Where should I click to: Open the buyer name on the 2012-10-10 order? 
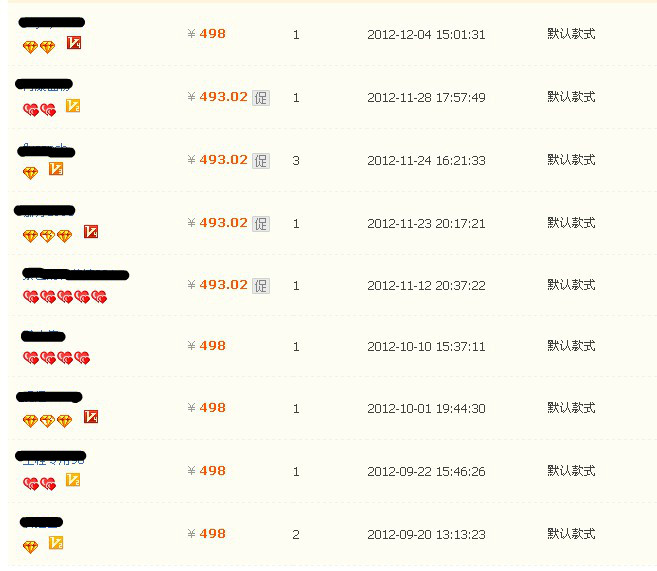(x=43, y=336)
